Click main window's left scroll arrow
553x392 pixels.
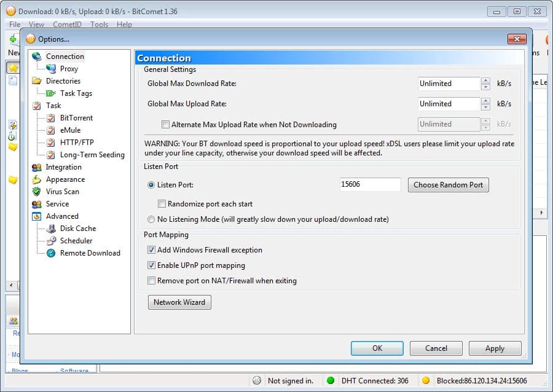pos(11,285)
